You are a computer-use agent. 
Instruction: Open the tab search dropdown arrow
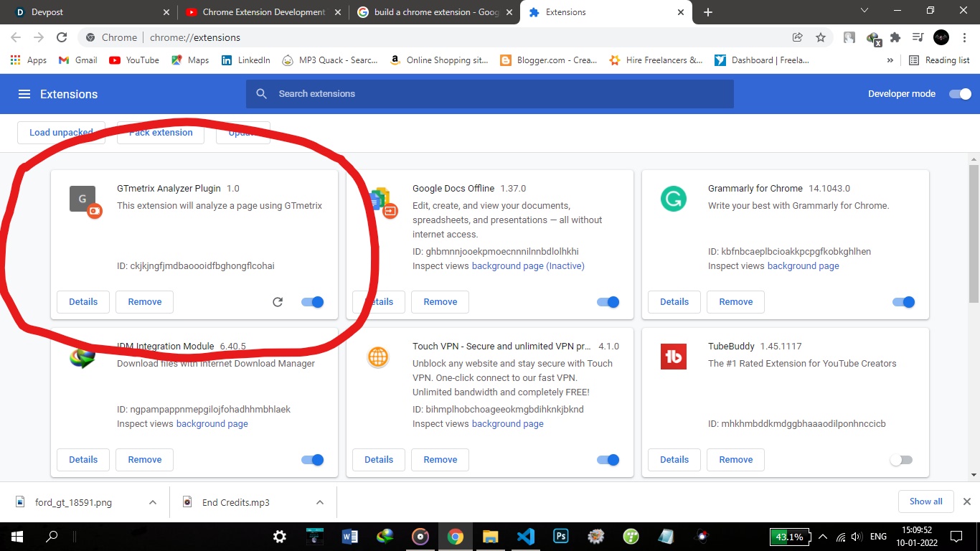click(x=864, y=11)
